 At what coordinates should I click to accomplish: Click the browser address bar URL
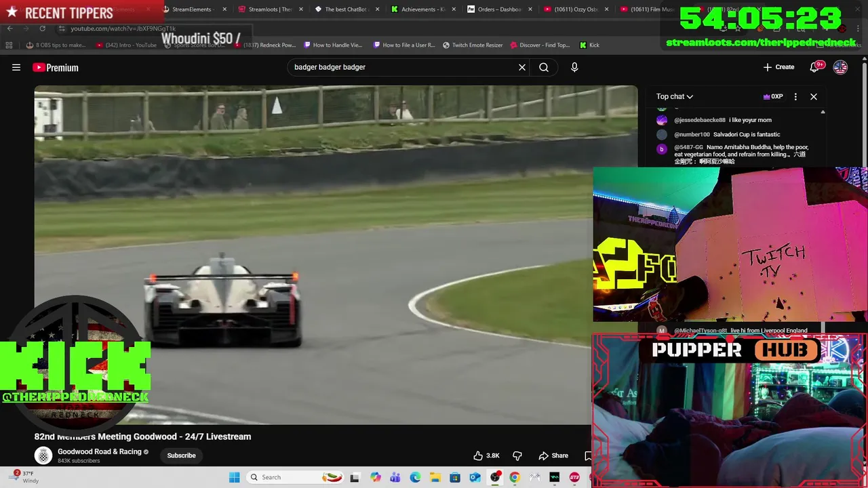123,28
